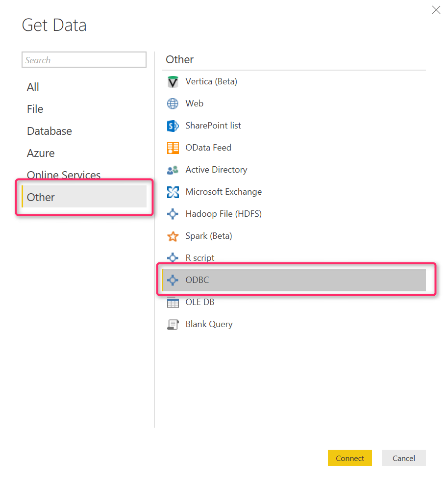
Task: Go to the Azure category
Action: pos(41,153)
